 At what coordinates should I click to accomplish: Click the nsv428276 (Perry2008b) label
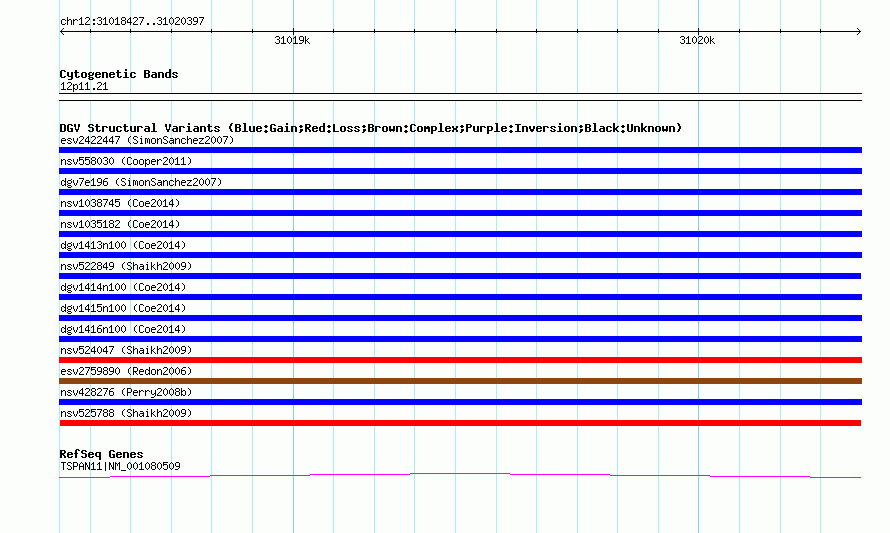126,392
